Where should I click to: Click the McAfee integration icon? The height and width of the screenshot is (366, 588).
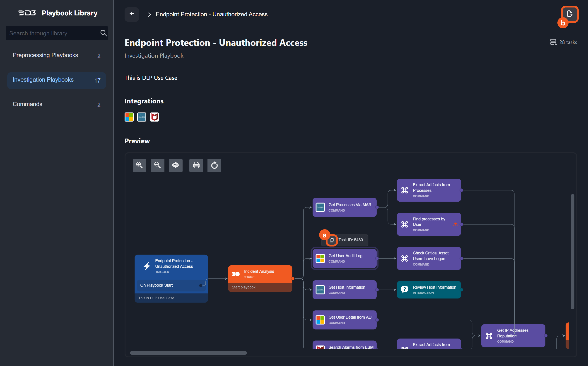pos(154,117)
